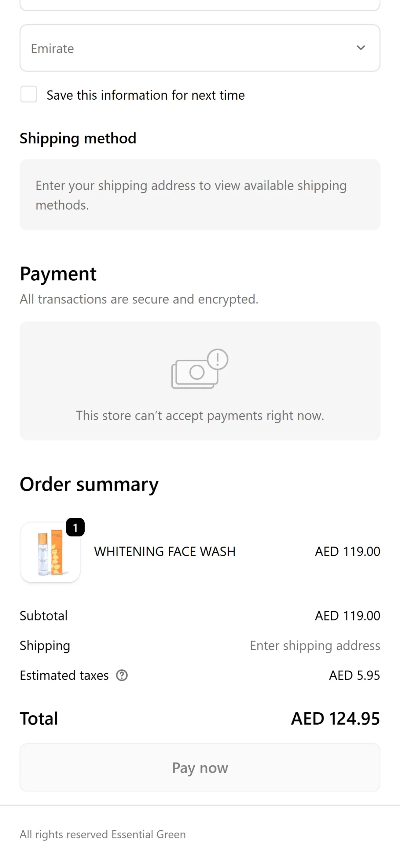This screenshot has height=868, width=400.
Task: Click the Subtotal amount AED 119.00
Action: pos(348,616)
